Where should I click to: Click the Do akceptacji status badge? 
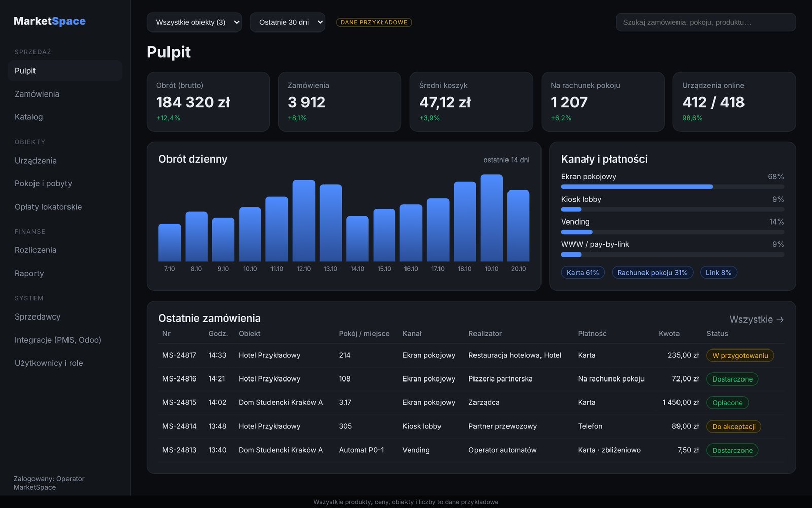(733, 427)
